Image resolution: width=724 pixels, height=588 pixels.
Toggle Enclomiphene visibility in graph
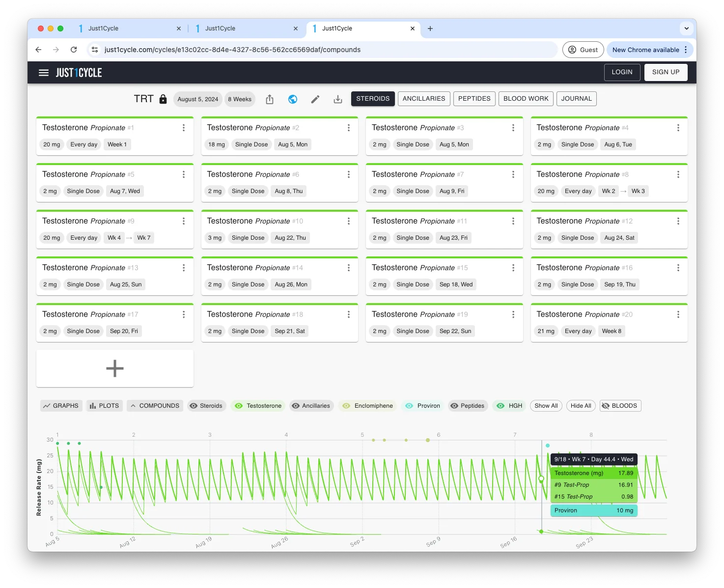[x=368, y=406]
